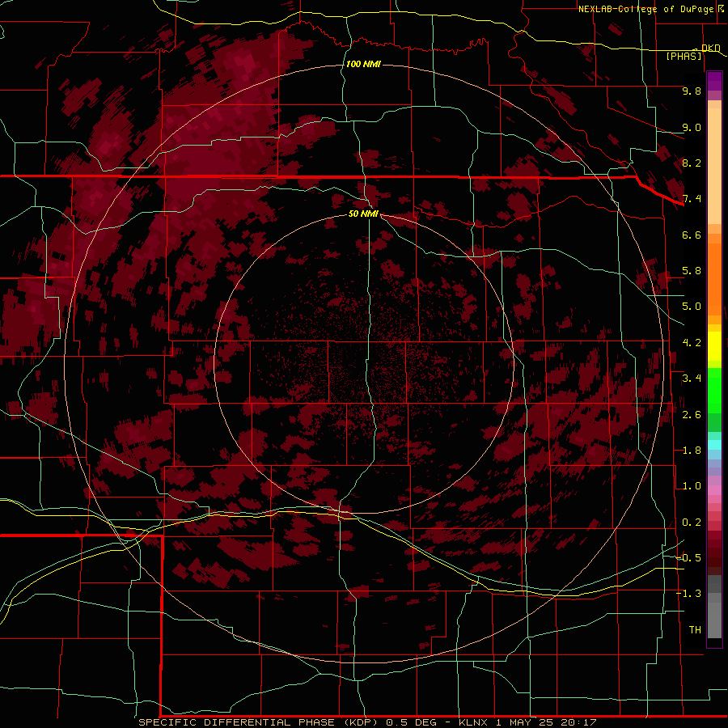Click the NEXLAB-College of DuPage watermark text

[650, 9]
